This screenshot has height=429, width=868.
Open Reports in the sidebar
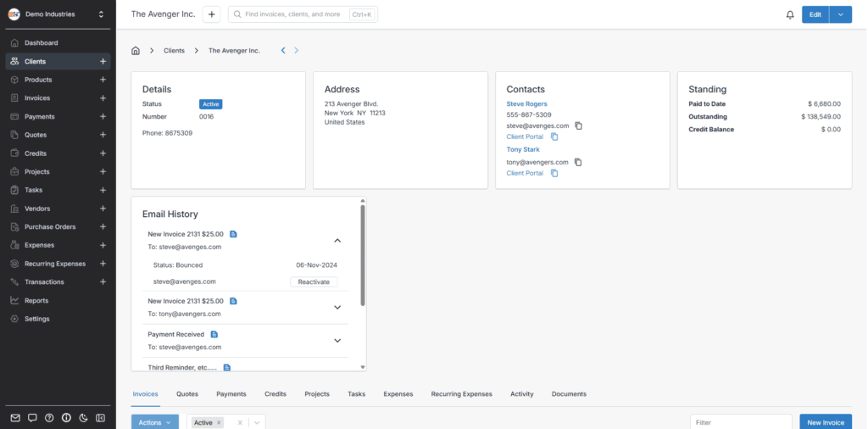36,300
